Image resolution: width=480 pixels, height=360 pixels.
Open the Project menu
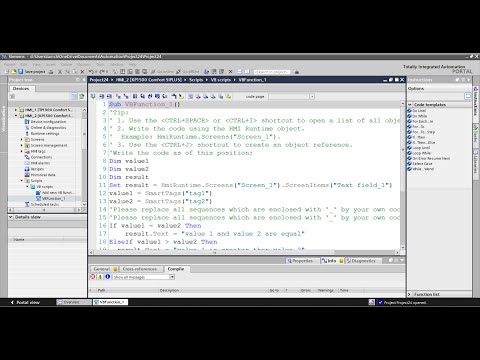pos(10,64)
